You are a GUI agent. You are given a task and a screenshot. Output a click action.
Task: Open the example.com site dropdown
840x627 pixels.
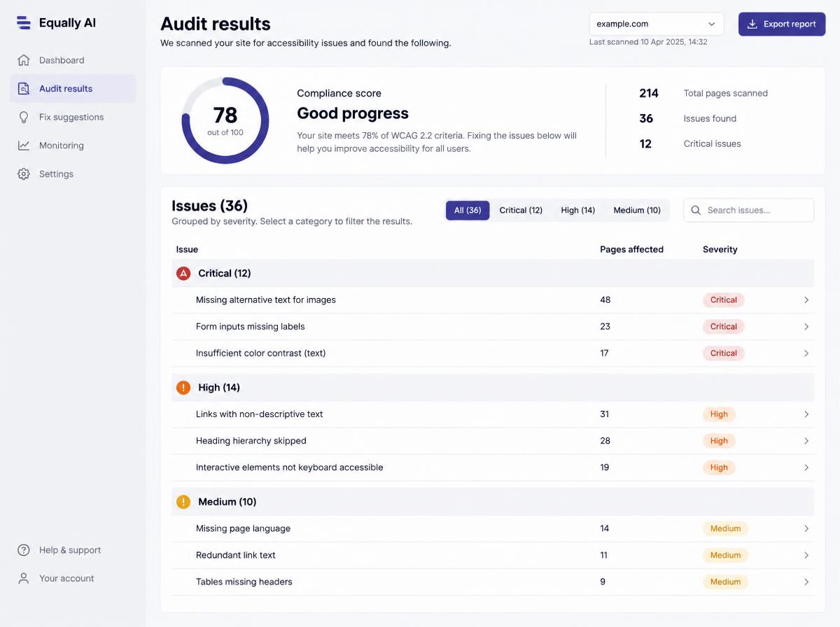pos(657,24)
